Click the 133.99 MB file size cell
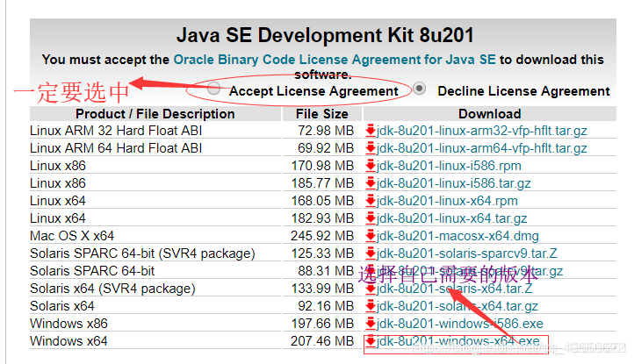Viewport: 634px width, 364px height. 322,289
